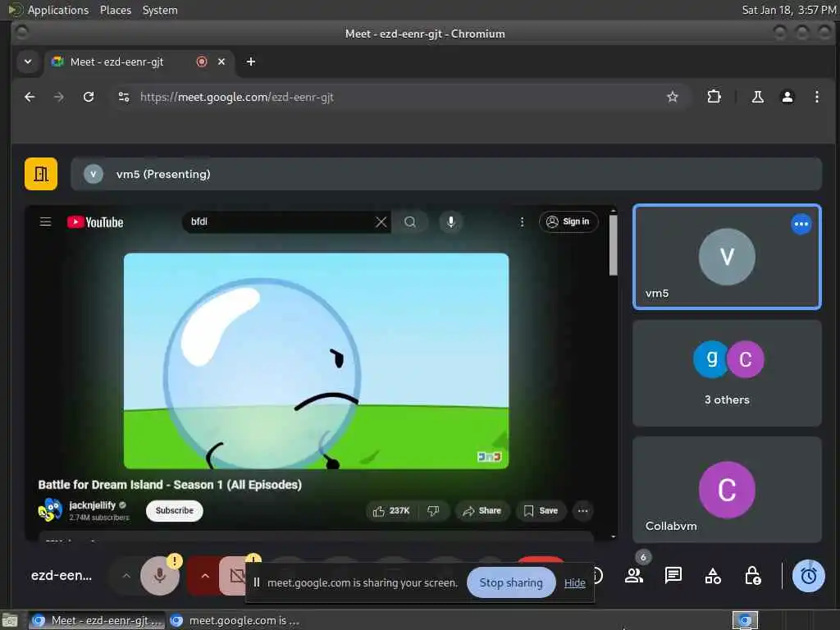Click the clock Sat Jan 18, 3:57 PM
The width and height of the screenshot is (840, 630).
(788, 10)
